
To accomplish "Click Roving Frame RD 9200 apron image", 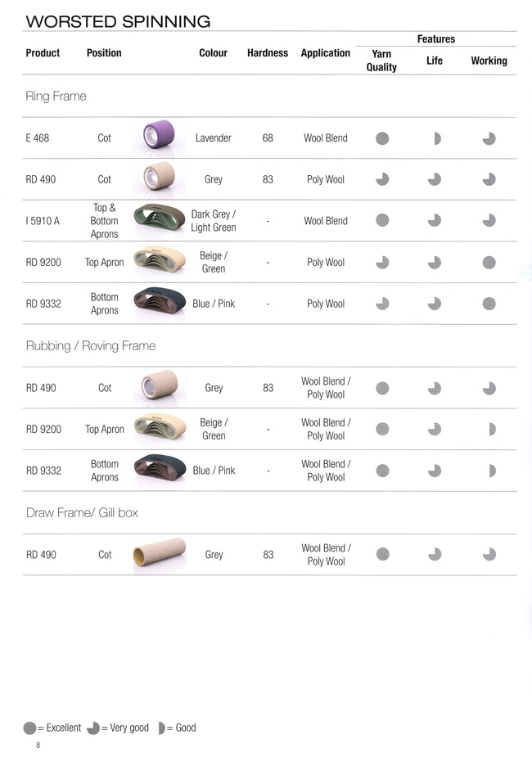I will coord(160,428).
